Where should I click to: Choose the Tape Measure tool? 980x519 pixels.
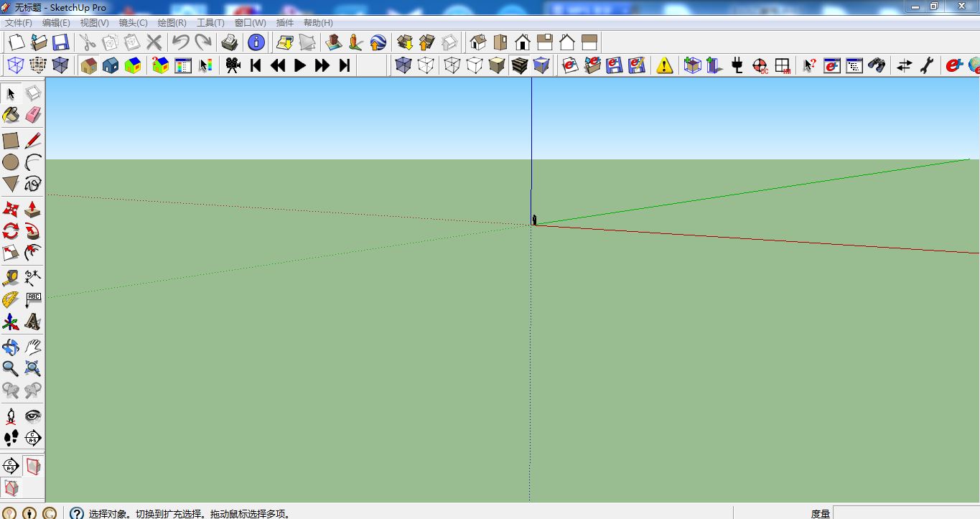[11, 278]
